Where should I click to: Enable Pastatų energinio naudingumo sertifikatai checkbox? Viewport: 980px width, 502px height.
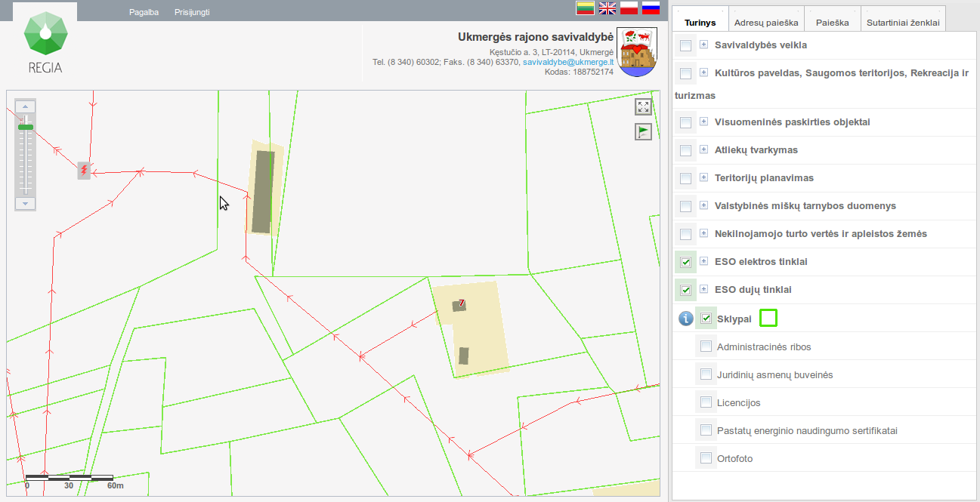[x=706, y=430]
